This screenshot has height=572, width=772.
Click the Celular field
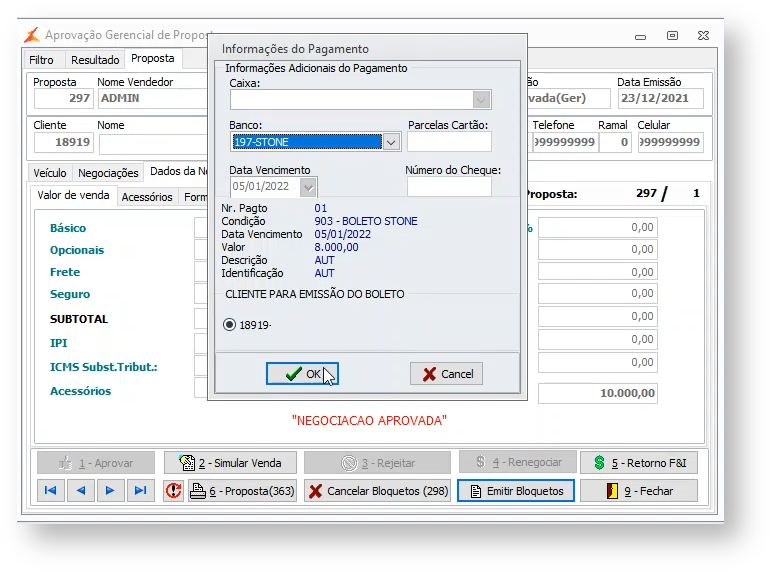click(x=670, y=142)
